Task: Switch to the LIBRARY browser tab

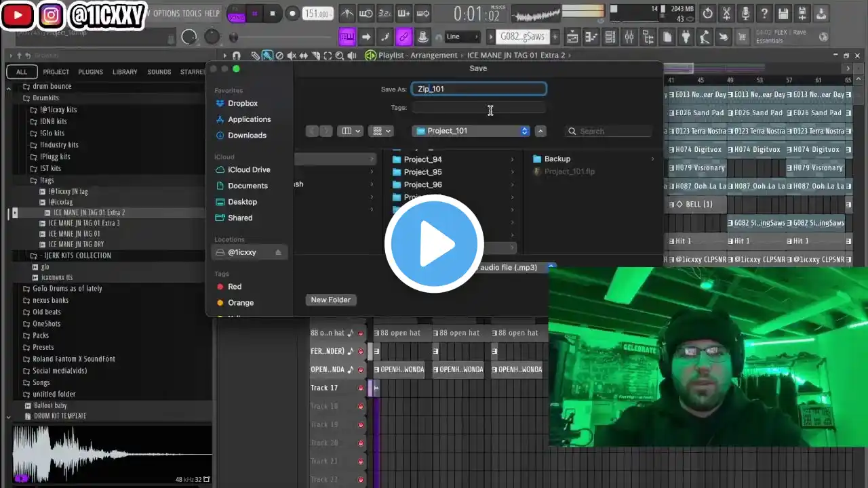Action: [x=125, y=72]
